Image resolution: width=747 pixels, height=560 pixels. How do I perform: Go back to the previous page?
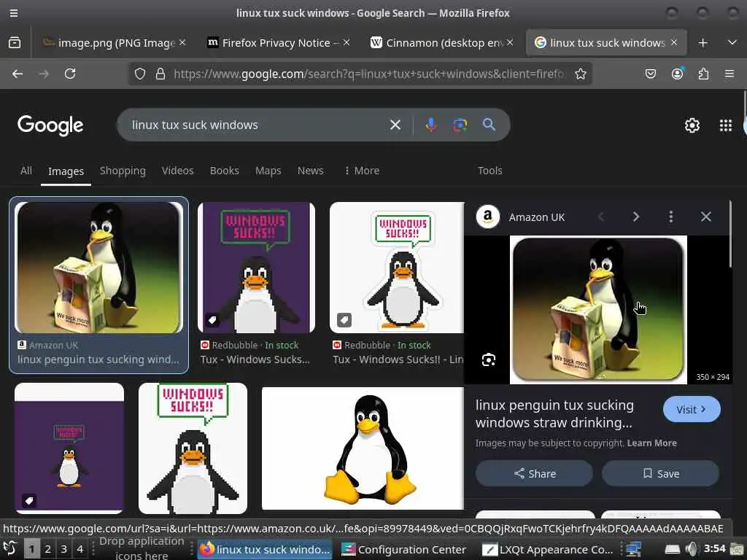(x=18, y=74)
